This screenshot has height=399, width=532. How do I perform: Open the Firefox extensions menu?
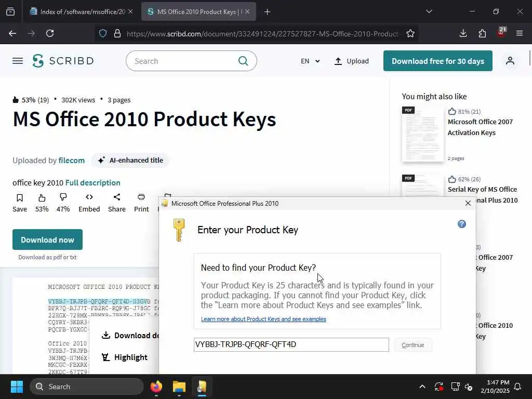pos(482,33)
